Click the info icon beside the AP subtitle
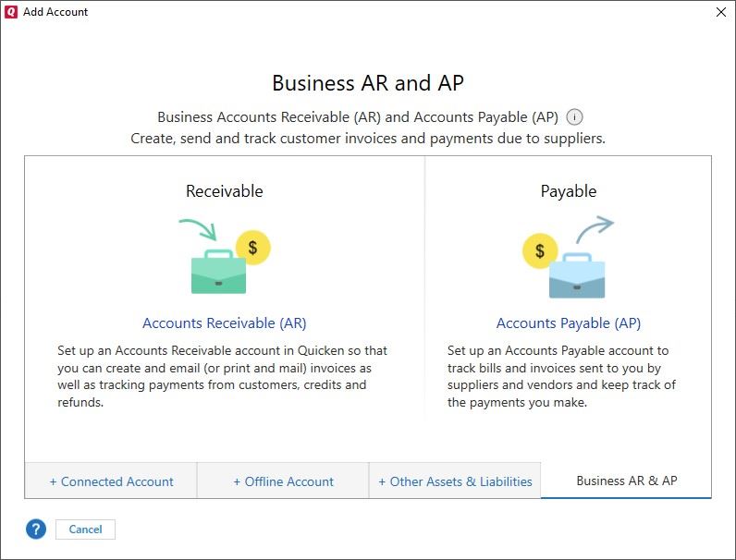 pyautogui.click(x=575, y=117)
